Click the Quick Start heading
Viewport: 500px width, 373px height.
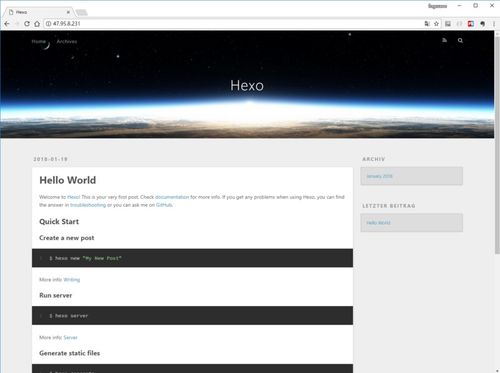tap(59, 222)
